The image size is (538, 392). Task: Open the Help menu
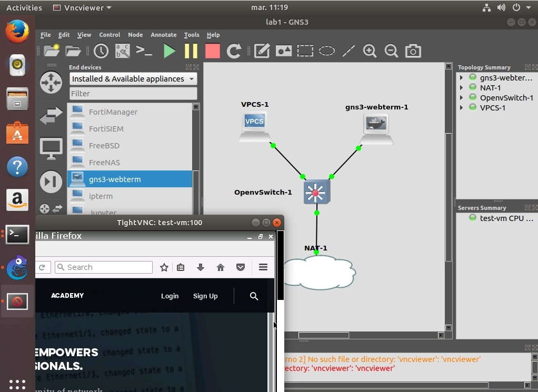213,35
